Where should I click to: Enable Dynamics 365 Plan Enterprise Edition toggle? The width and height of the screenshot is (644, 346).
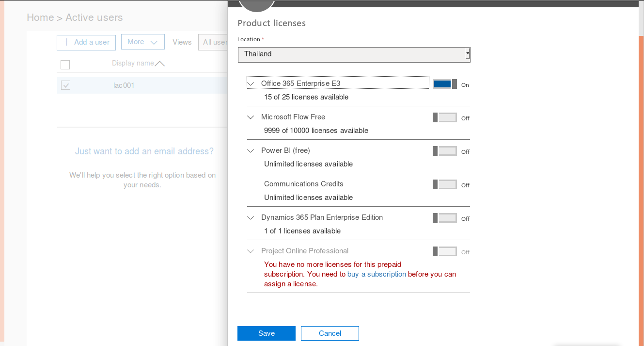pos(444,218)
